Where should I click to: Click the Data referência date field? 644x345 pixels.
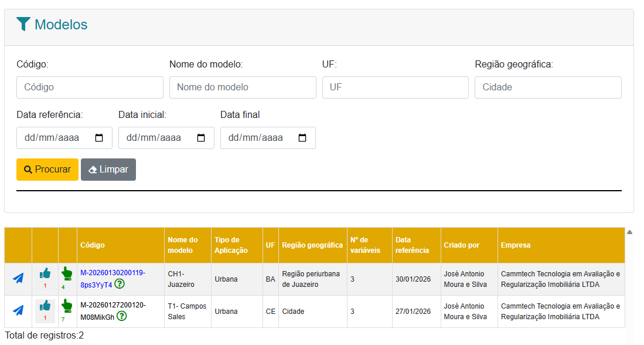click(64, 138)
